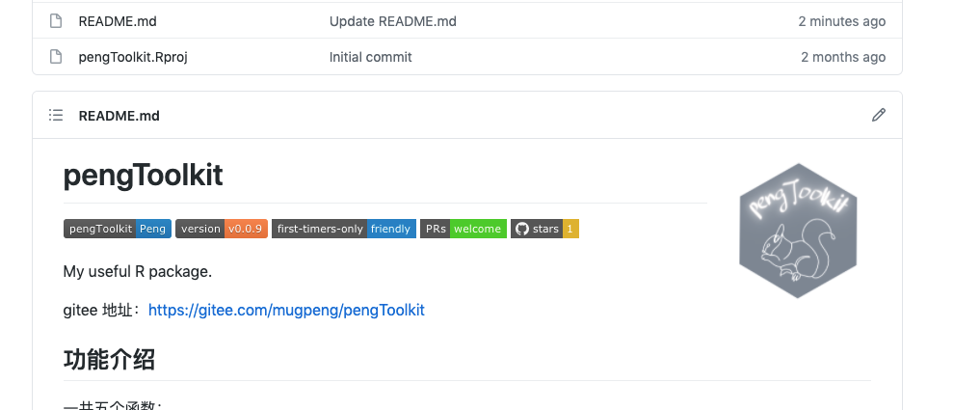Click the '2 minutes ago' timestamp
The height and width of the screenshot is (410, 980).
(x=842, y=21)
